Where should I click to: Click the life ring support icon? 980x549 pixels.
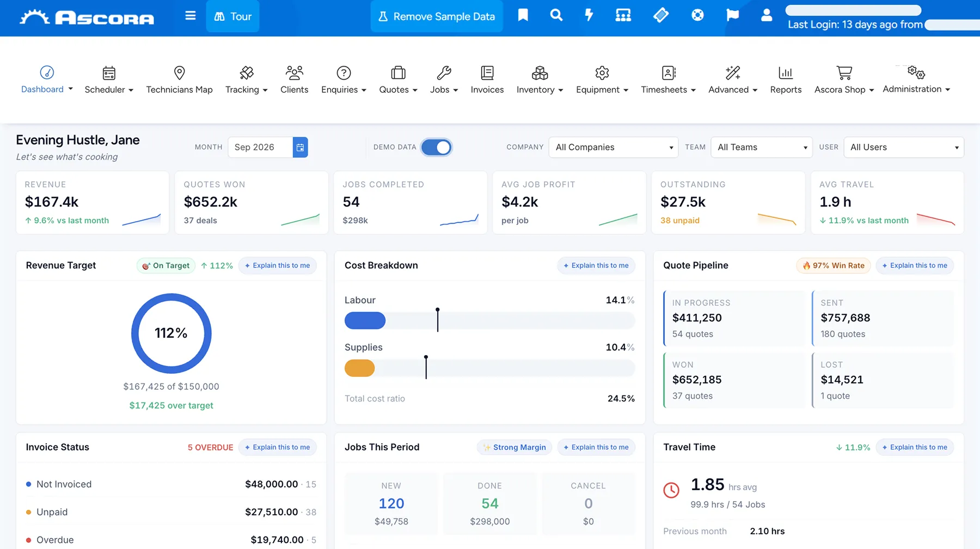click(x=697, y=15)
